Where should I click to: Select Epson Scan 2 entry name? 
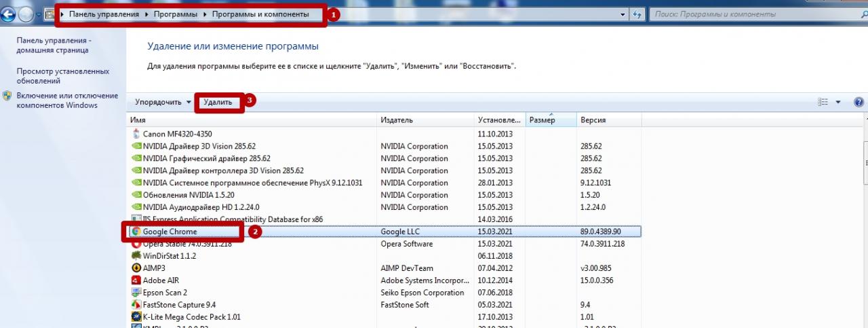165,293
